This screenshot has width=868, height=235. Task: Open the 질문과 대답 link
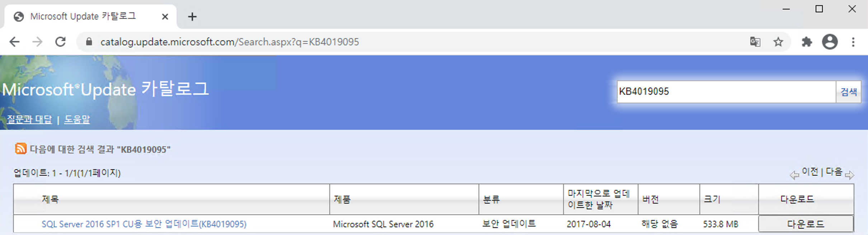point(29,119)
